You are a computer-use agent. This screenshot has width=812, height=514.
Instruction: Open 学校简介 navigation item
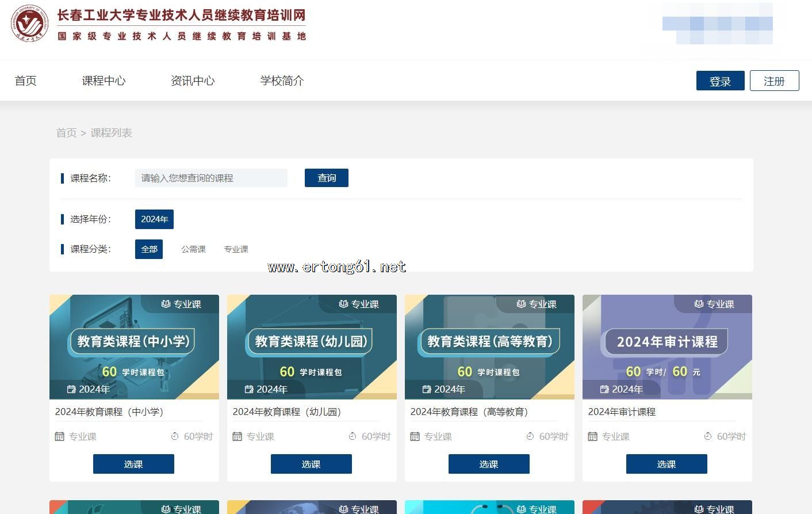pos(282,81)
